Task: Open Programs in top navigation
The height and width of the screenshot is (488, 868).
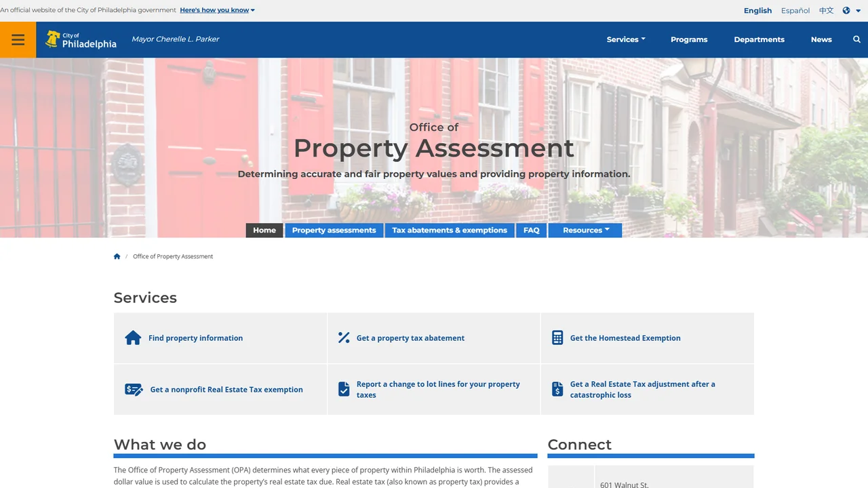Action: click(689, 39)
